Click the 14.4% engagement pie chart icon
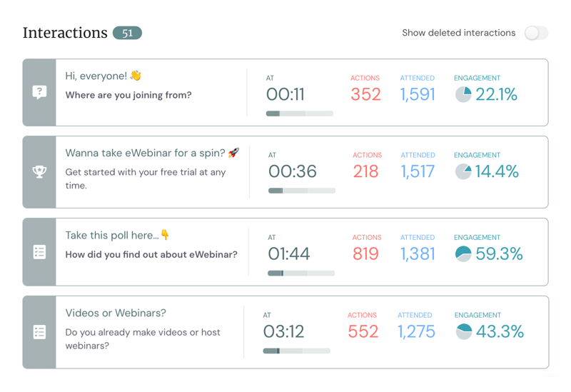Screen dimensions: 571x392 click(463, 171)
